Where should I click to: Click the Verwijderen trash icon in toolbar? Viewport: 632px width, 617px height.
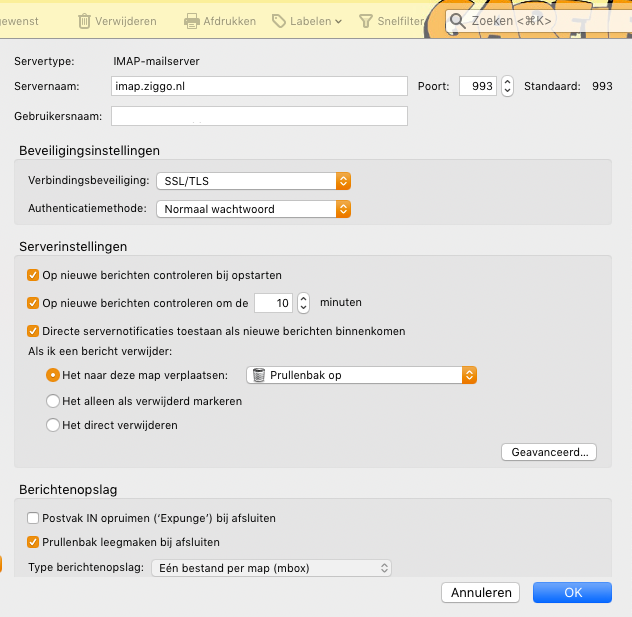point(84,21)
